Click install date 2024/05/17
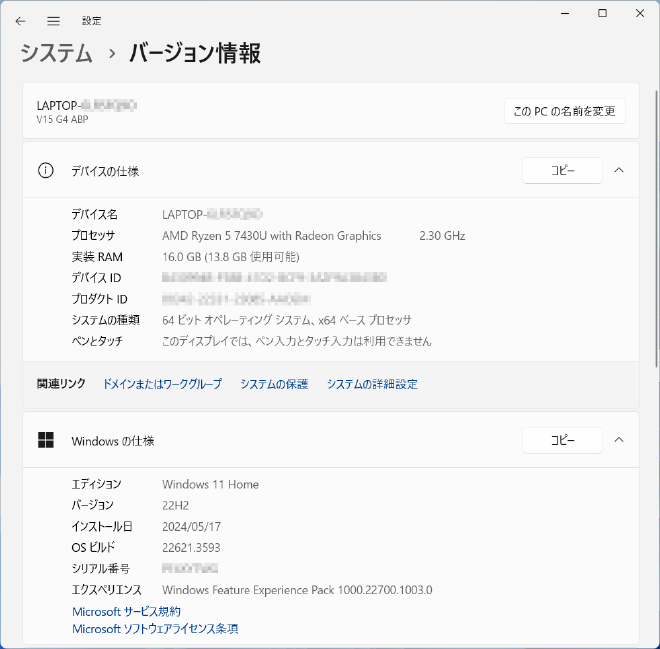 tap(192, 527)
